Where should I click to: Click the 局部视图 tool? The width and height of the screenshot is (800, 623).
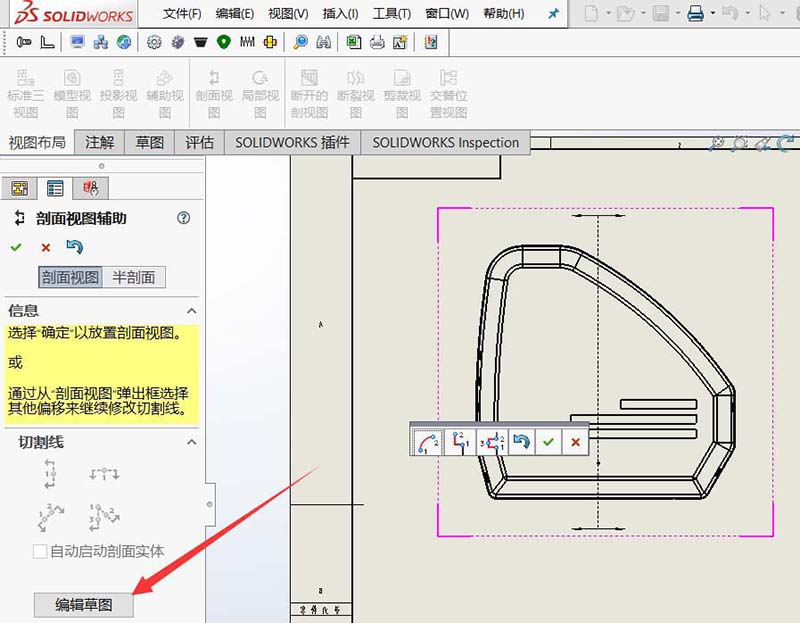pyautogui.click(x=260, y=93)
